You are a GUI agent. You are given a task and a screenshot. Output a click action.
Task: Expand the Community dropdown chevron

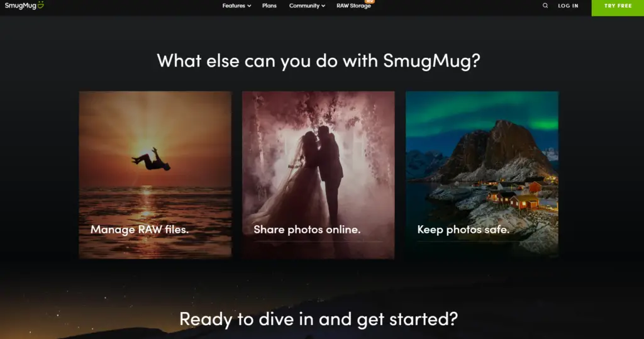point(323,6)
